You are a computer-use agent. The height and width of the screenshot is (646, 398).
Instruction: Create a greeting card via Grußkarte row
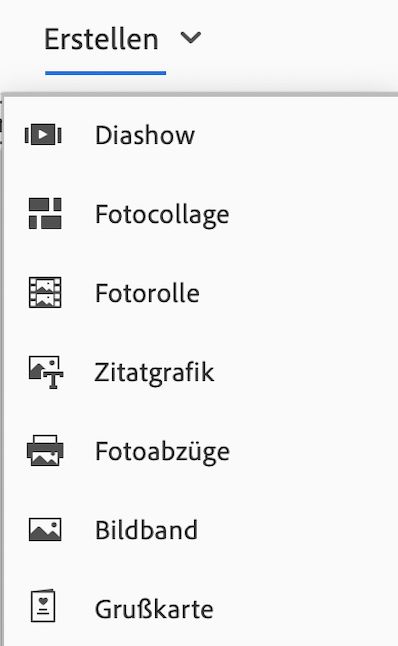point(201,608)
